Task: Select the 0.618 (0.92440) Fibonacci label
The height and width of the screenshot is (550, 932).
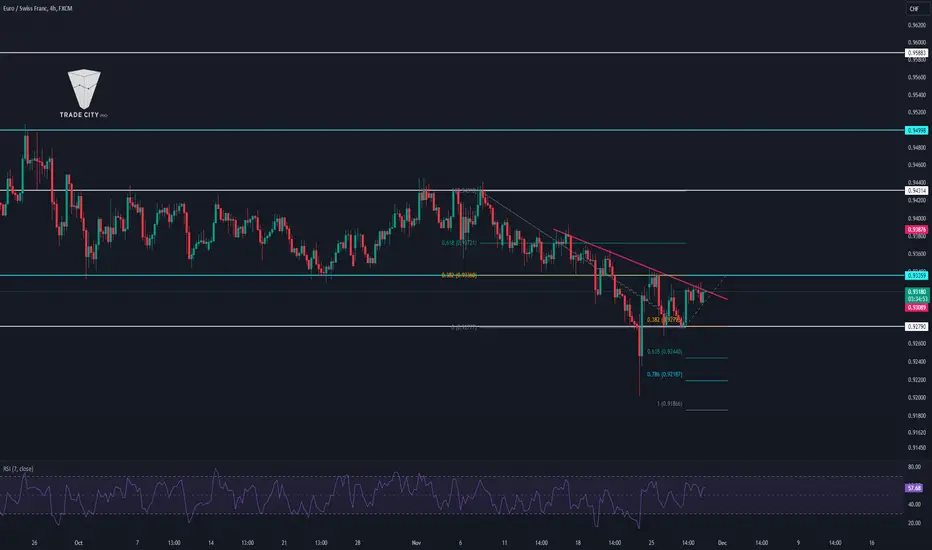Action: [x=665, y=352]
